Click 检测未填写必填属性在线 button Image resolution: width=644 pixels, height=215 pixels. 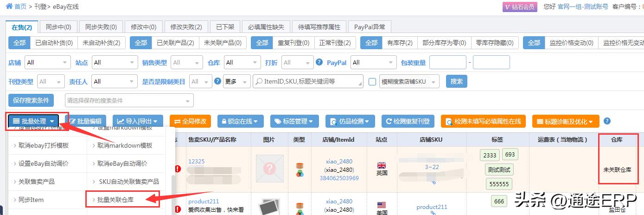point(484,121)
